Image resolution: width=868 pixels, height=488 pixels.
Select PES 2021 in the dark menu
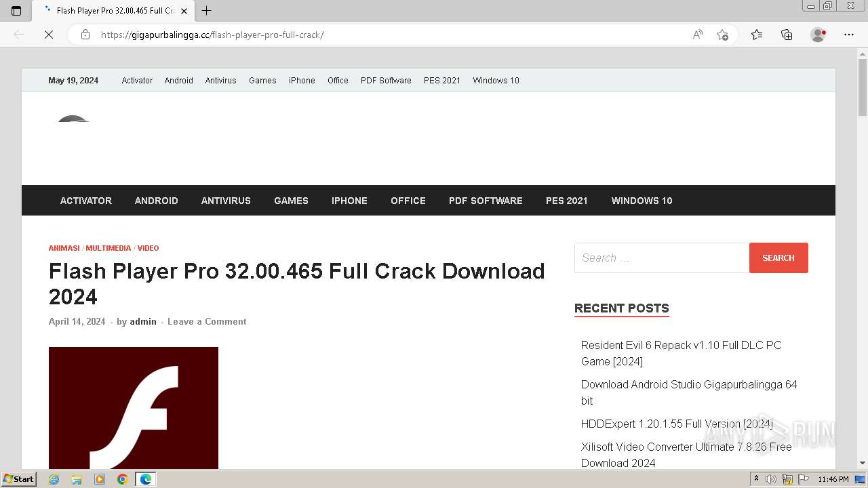[x=567, y=201]
